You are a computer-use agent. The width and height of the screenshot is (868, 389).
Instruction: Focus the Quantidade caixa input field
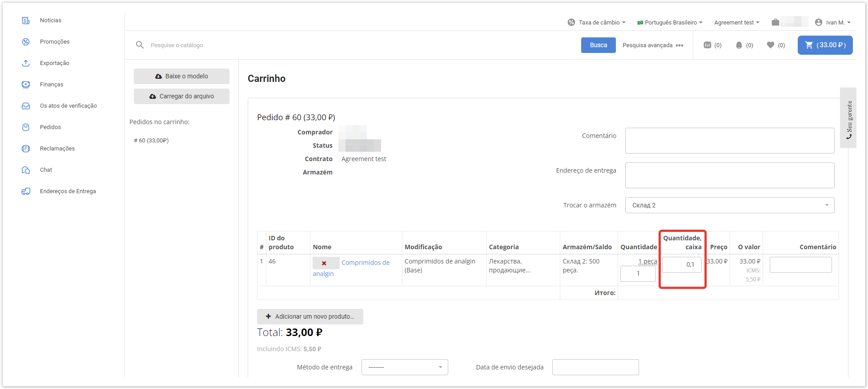pos(681,264)
